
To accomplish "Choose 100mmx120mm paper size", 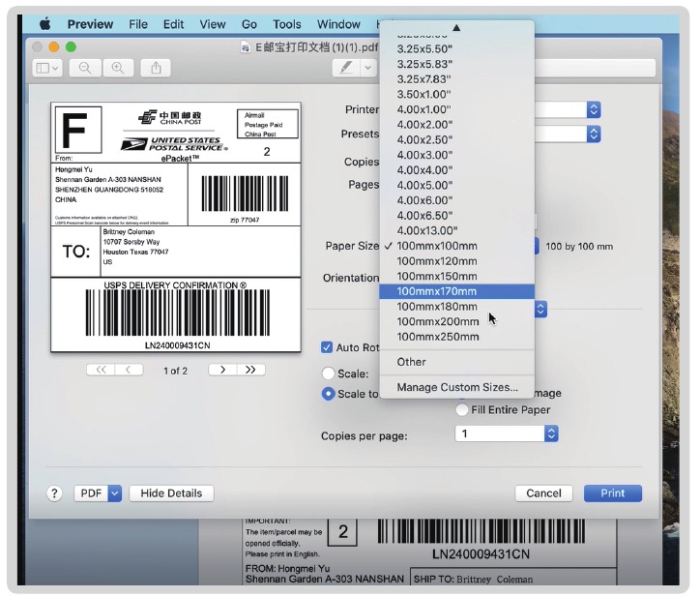I will tap(456, 261).
